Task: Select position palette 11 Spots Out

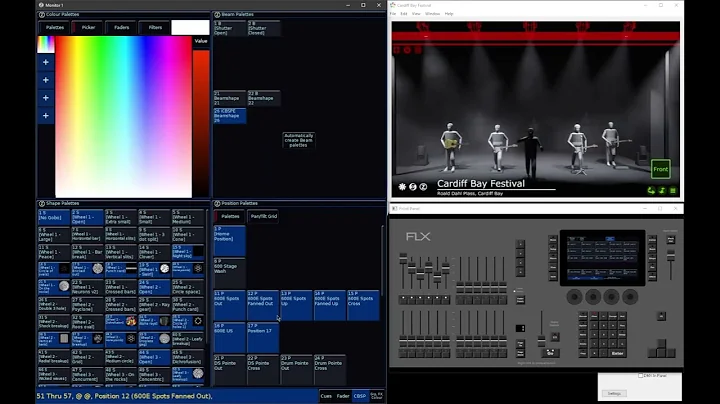Action: tap(230, 305)
